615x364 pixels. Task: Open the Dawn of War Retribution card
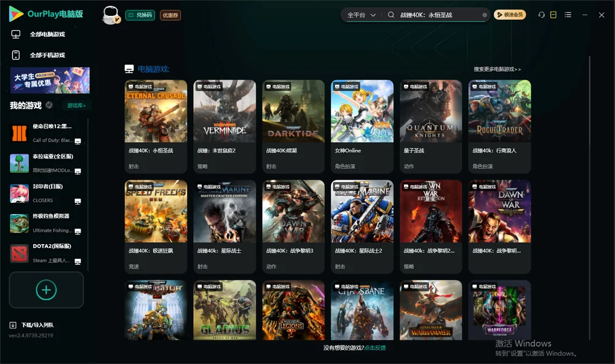pos(430,226)
